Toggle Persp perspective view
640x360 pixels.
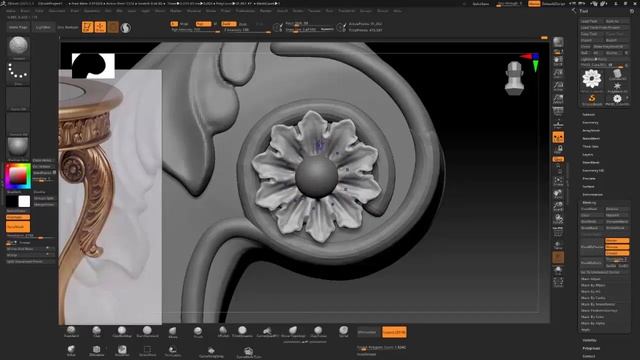click(x=558, y=111)
